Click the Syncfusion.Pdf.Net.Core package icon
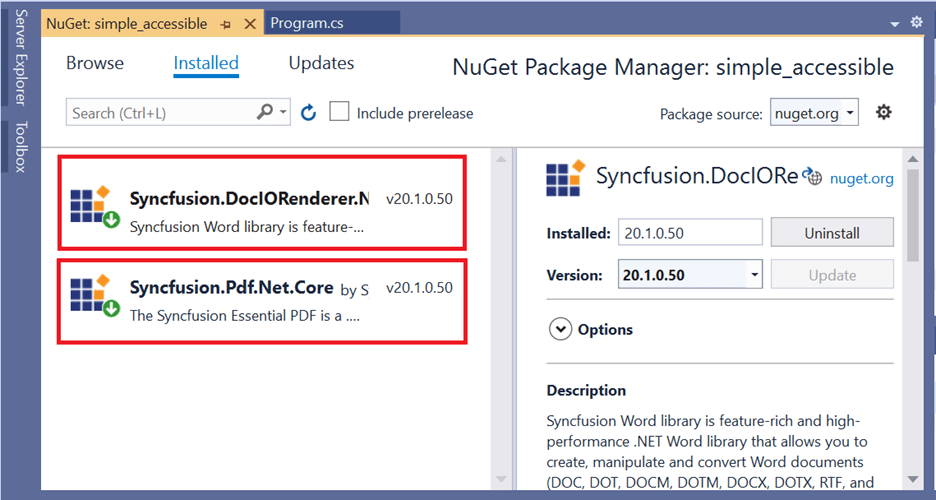The height and width of the screenshot is (500, 936). [95, 297]
